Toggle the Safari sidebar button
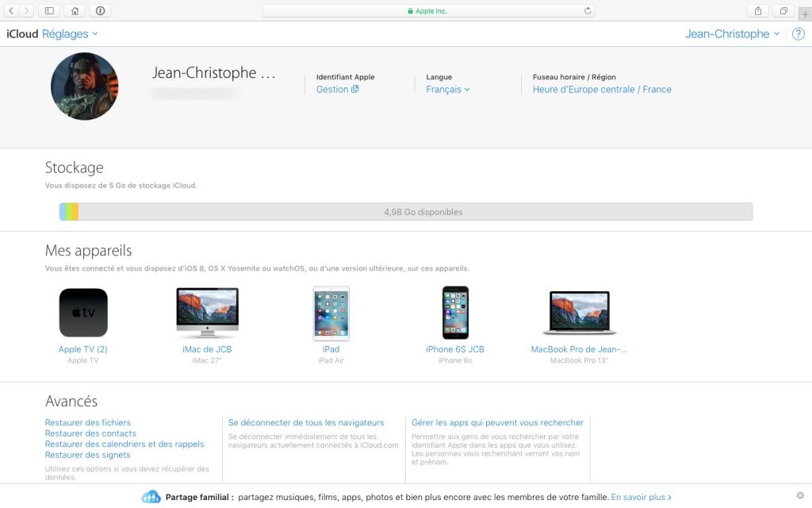Screen dimensions: 812x508 click(x=49, y=10)
